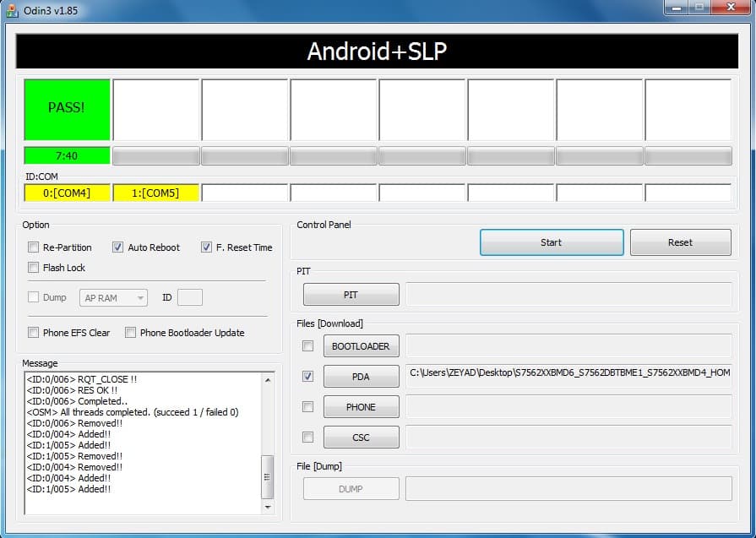Enable the Re-Partition checkbox
Screen dimensions: 756x538
point(33,247)
